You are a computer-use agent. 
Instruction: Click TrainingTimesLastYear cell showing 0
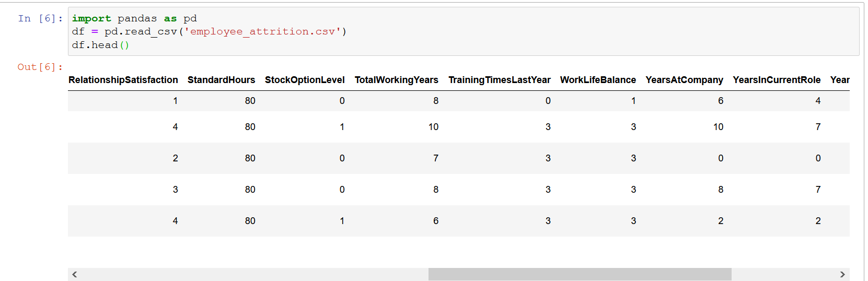tap(548, 101)
